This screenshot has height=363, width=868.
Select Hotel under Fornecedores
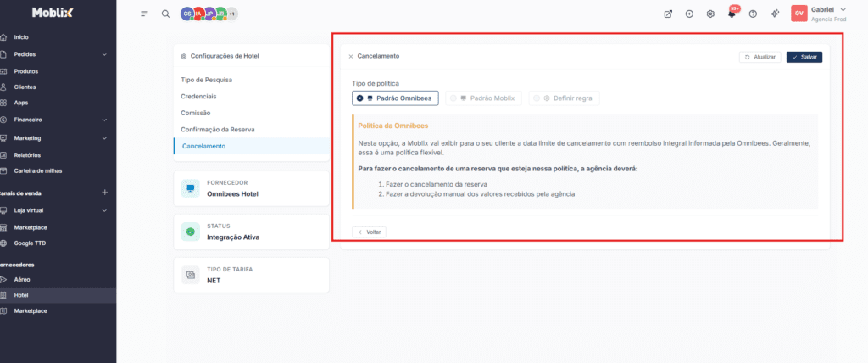58,295
